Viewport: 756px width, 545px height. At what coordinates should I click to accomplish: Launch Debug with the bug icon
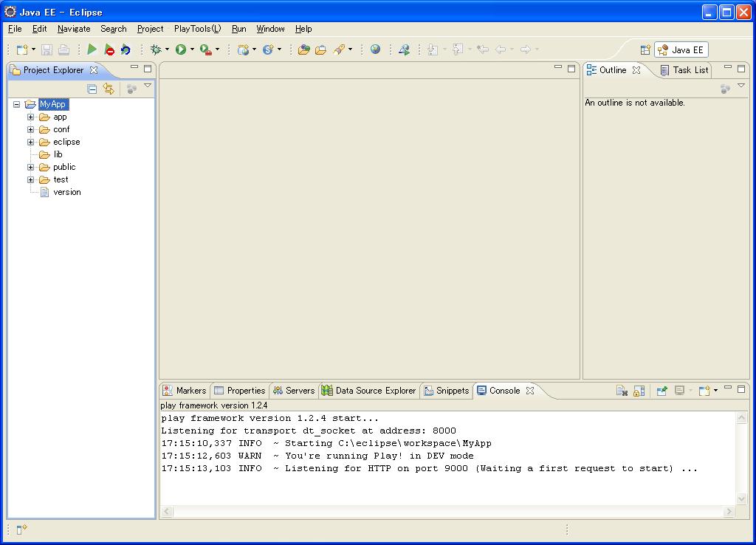click(156, 49)
